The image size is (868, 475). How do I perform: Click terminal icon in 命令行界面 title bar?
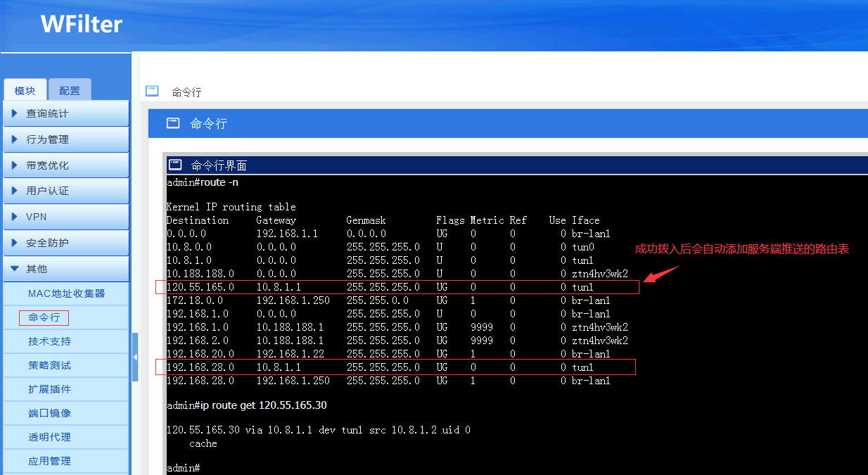(x=176, y=165)
